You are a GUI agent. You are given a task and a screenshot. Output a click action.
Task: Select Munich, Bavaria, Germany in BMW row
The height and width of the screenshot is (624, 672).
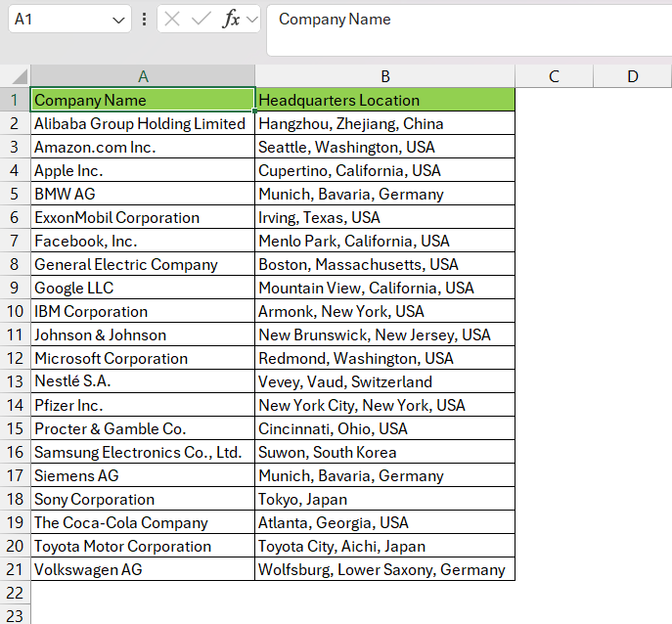384,194
